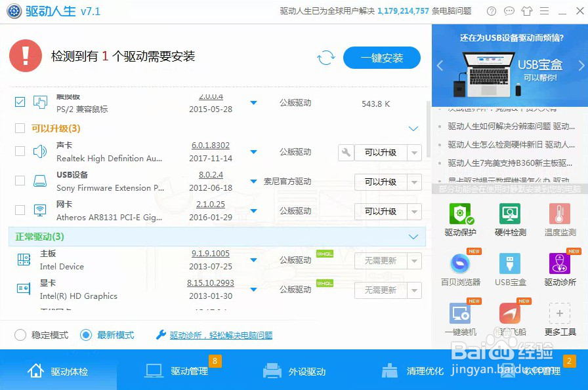Screen dimensions: 588x390
Task: Collapse the 正常驱动(3) section chevron
Action: click(413, 237)
